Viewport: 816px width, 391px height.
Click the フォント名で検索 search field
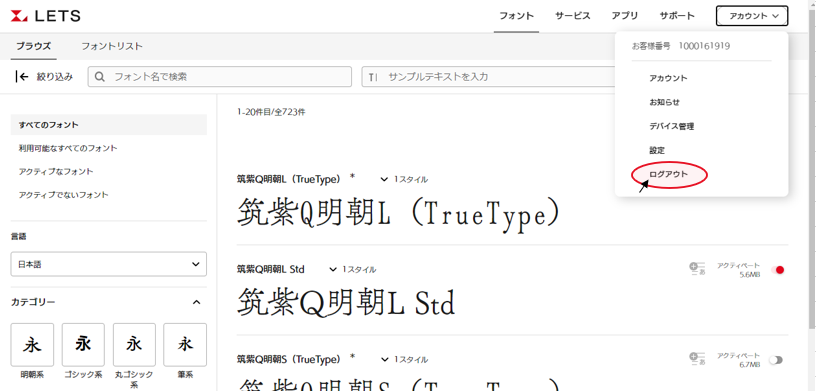(x=220, y=77)
